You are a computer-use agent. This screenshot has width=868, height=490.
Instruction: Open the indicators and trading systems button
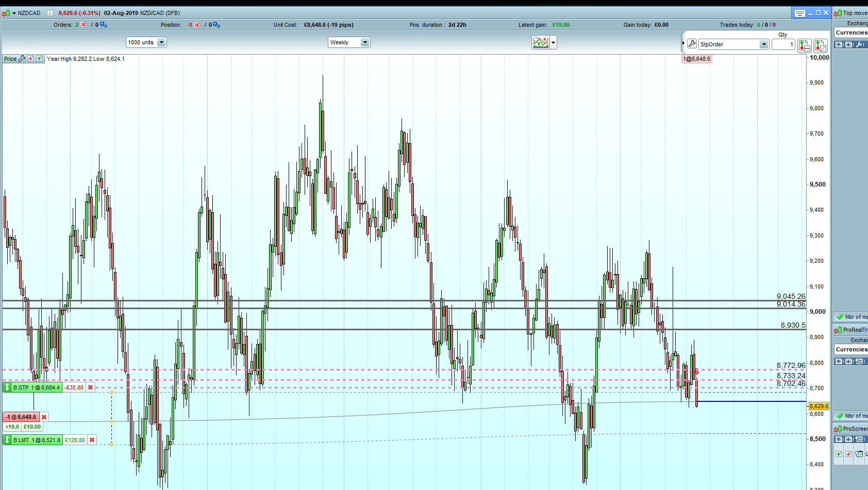coord(540,42)
